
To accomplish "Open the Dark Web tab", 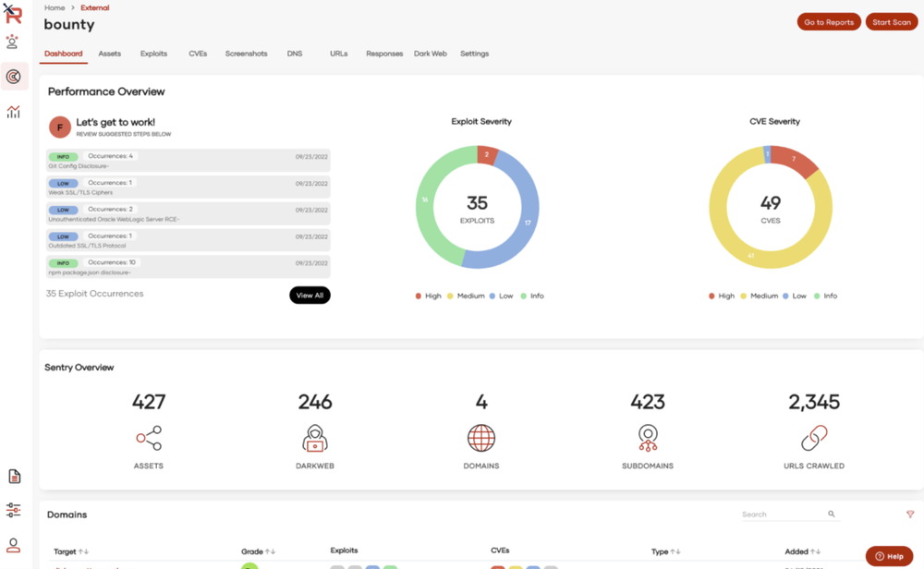I will (x=431, y=54).
